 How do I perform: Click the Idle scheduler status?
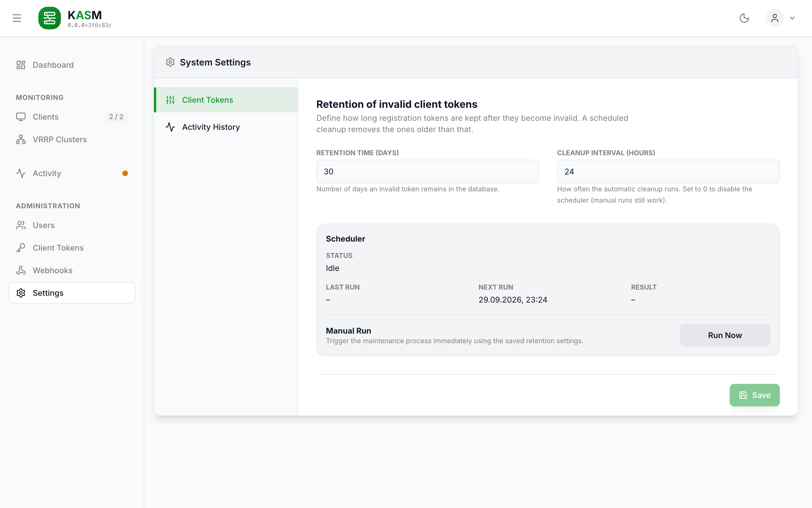[332, 268]
